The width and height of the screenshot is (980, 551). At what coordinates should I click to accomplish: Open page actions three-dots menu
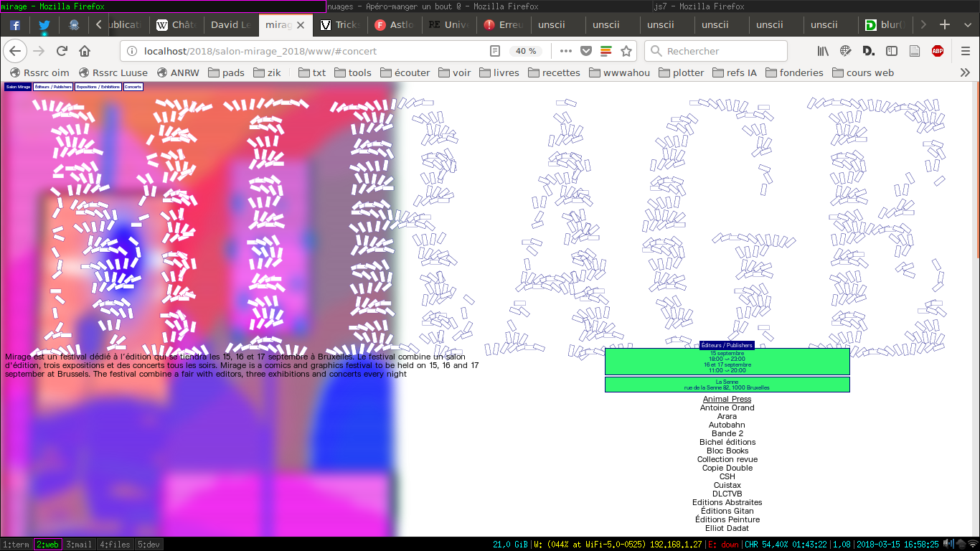pyautogui.click(x=566, y=51)
